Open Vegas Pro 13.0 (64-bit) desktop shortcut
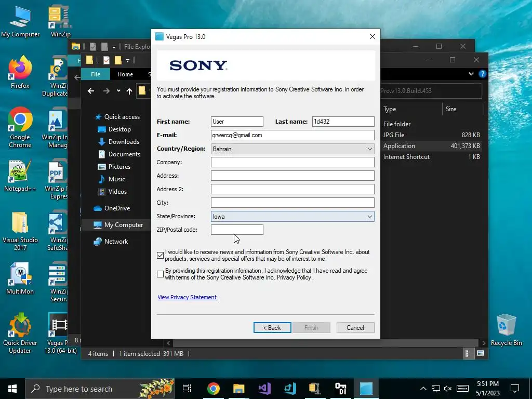The height and width of the screenshot is (399, 532). click(x=58, y=333)
